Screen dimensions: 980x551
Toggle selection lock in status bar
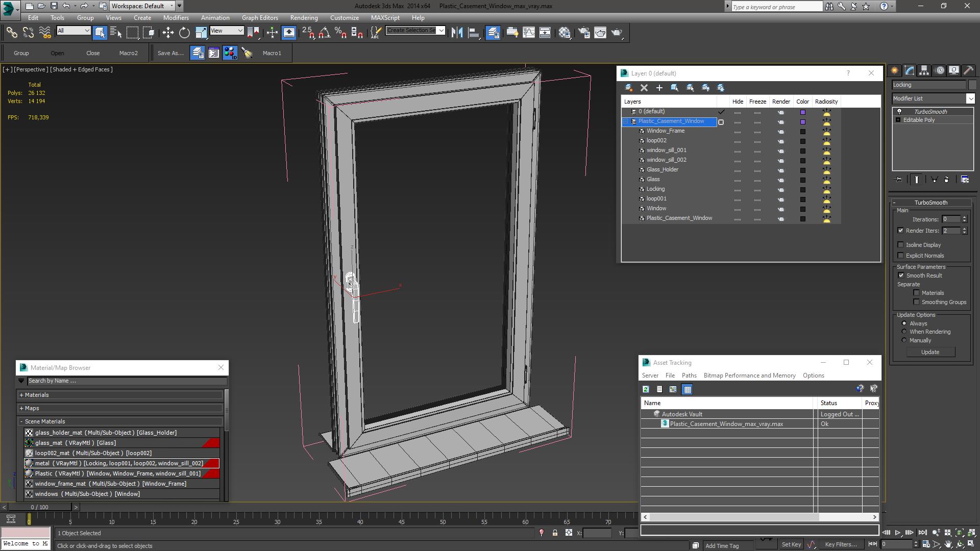click(555, 533)
